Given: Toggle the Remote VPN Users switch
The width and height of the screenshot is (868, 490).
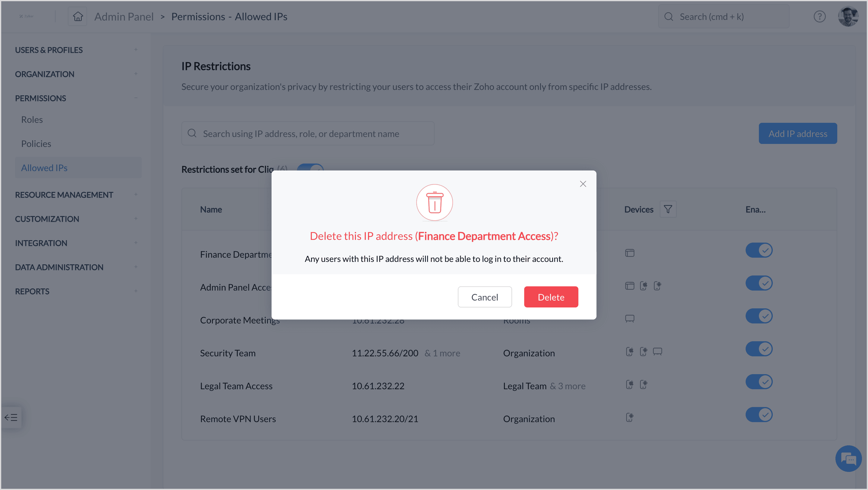Looking at the screenshot, I should pos(759,415).
